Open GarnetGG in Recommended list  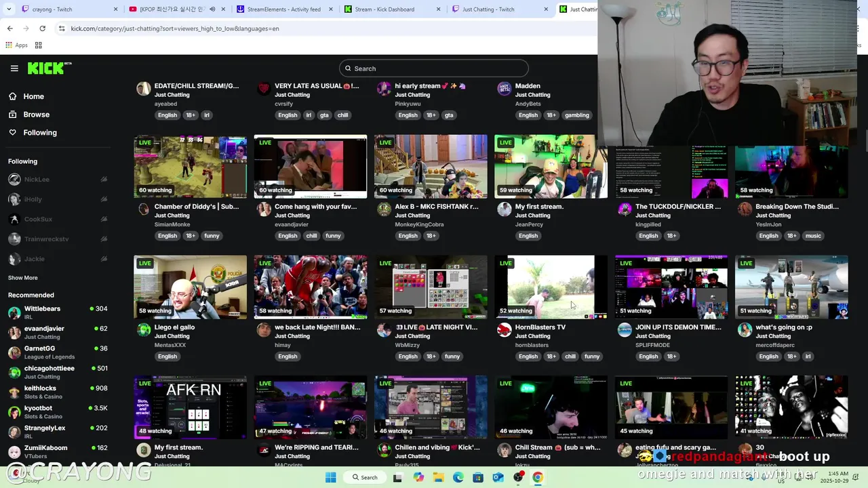[58, 352]
